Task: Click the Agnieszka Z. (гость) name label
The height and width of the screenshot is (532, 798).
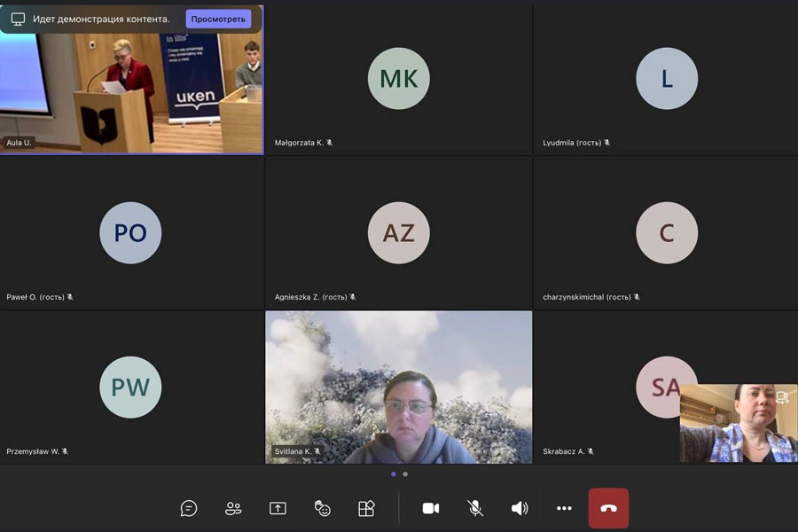Action: 310,297
